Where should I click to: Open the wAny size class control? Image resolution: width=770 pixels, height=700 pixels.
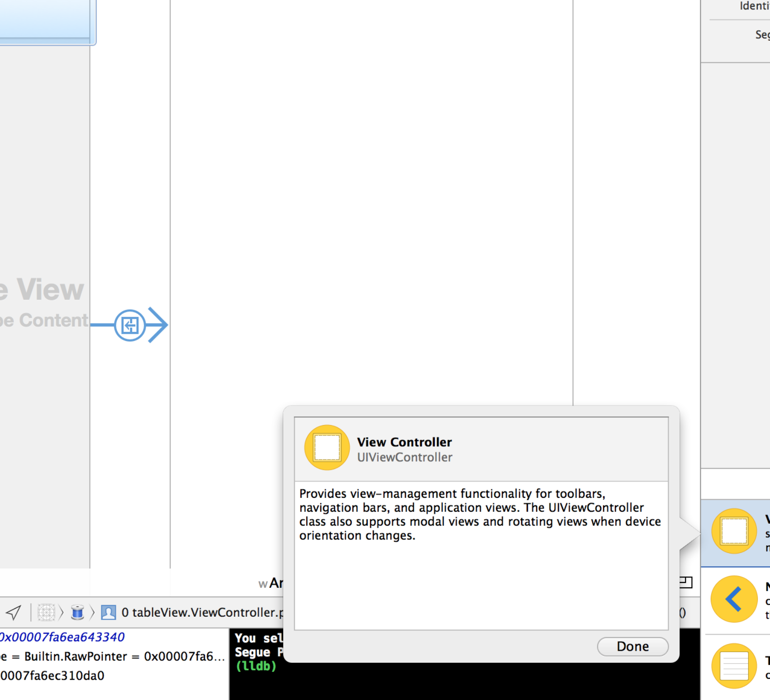point(271,583)
